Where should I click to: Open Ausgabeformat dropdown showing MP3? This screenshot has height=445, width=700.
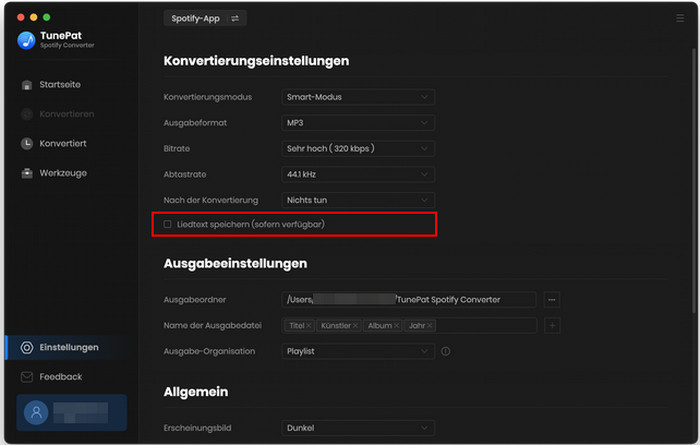point(358,123)
